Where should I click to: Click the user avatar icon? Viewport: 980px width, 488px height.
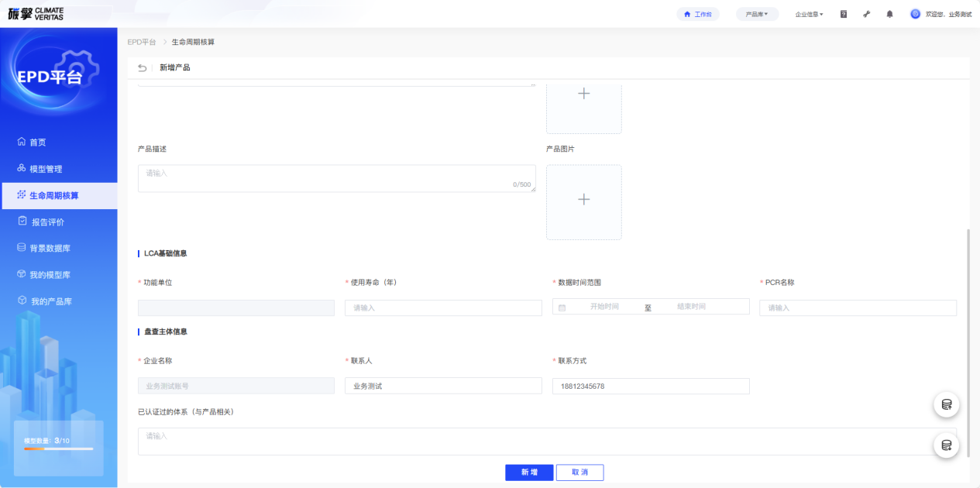(x=915, y=14)
